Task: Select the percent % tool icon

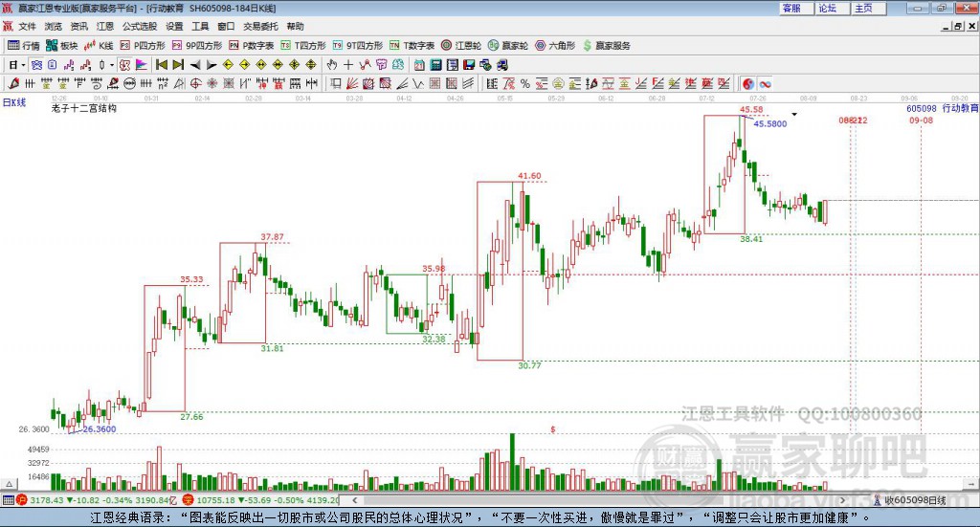Action: [x=525, y=83]
